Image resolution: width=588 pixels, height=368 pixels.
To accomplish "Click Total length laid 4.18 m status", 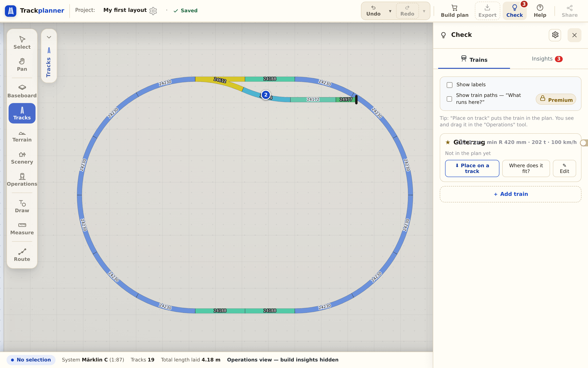I will click(191, 360).
